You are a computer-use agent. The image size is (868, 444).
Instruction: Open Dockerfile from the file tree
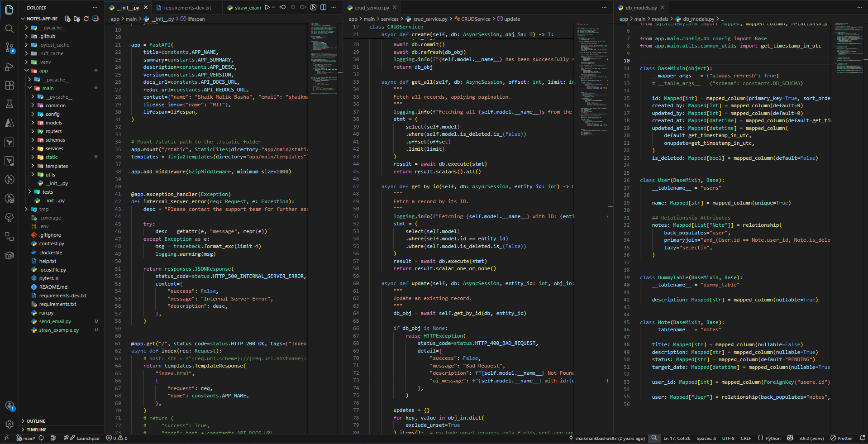point(51,253)
